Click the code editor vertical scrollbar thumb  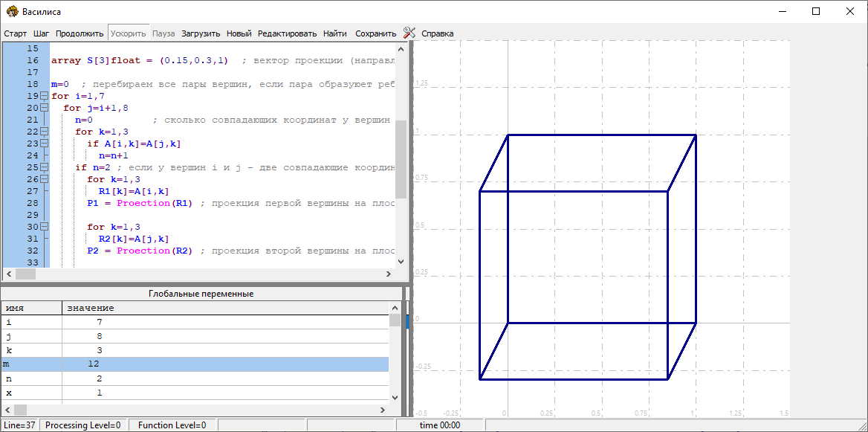tap(401, 158)
